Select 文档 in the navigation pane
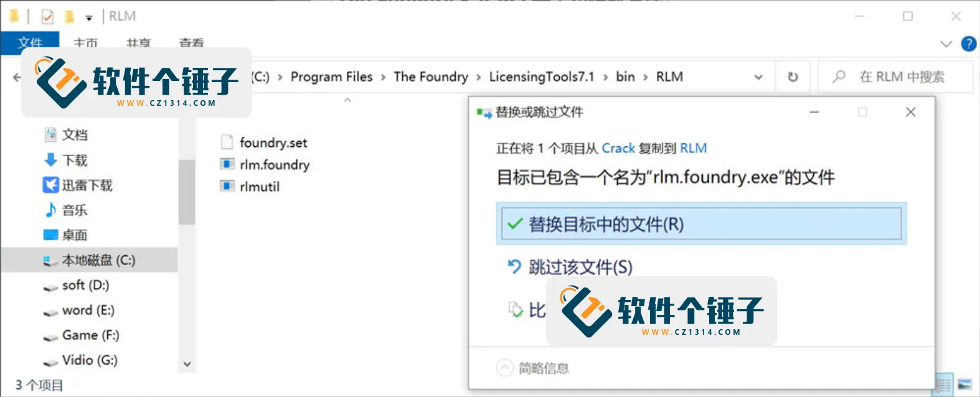This screenshot has width=980, height=397. tap(75, 134)
